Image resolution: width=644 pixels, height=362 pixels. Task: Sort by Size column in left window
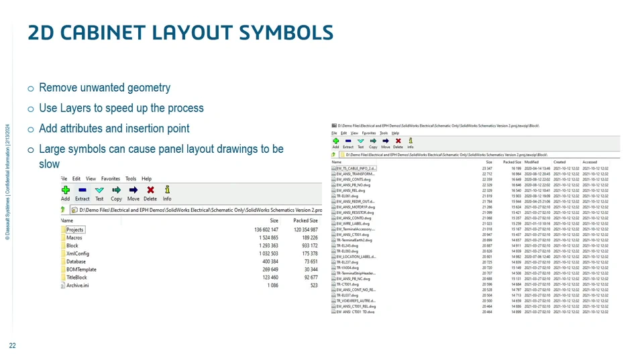click(x=274, y=221)
